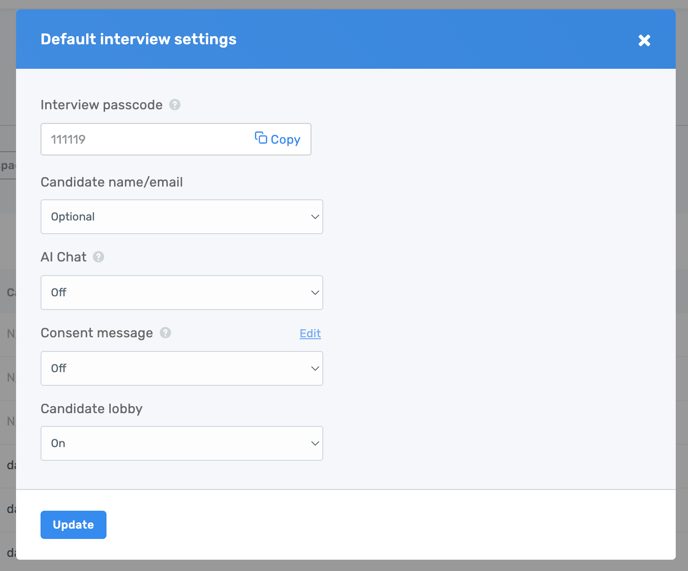Click help icon next to AI Chat
The width and height of the screenshot is (688, 571).
99,257
